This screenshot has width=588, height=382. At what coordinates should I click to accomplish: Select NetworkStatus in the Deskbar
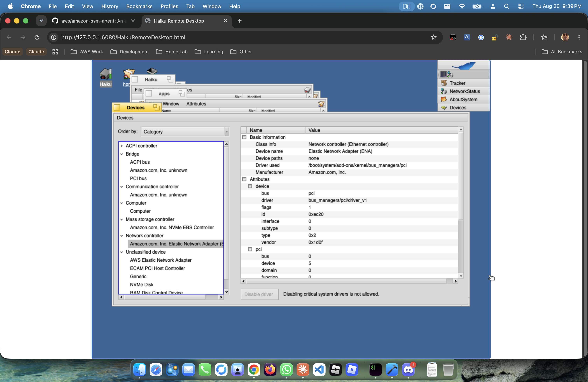pyautogui.click(x=464, y=91)
